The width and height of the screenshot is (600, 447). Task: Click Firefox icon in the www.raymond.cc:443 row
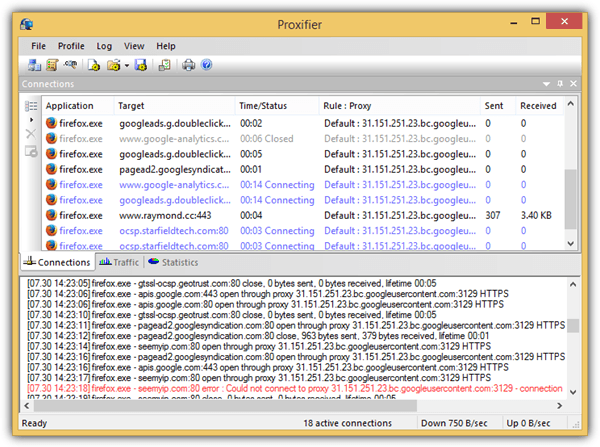click(x=51, y=215)
